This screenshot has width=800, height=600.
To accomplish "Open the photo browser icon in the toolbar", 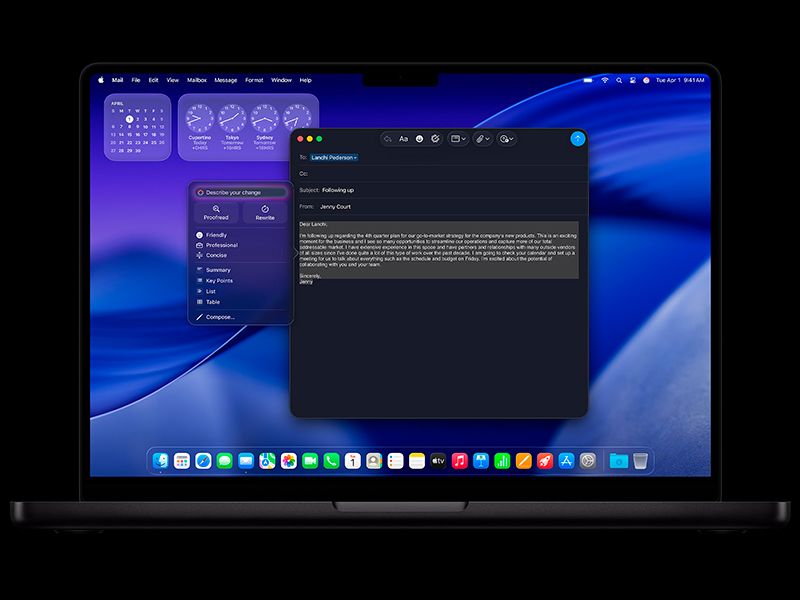I will pos(455,139).
